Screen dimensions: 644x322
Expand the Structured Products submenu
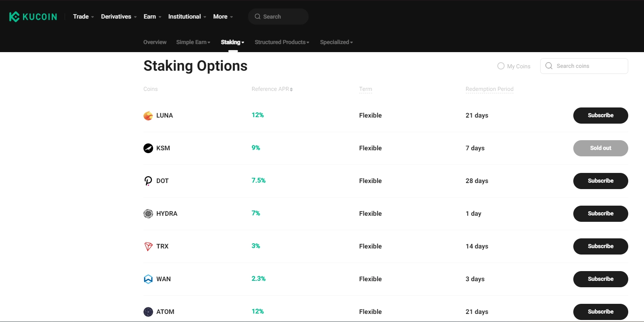[282, 42]
